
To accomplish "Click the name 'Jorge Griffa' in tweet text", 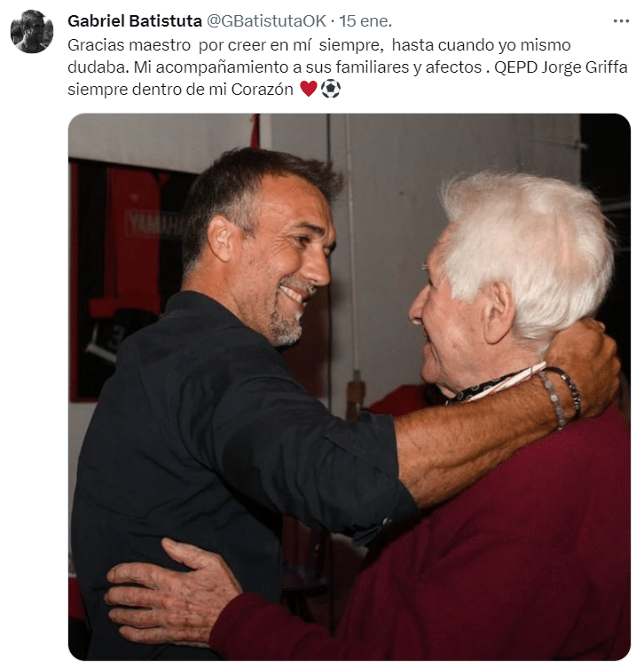I will coord(584,67).
